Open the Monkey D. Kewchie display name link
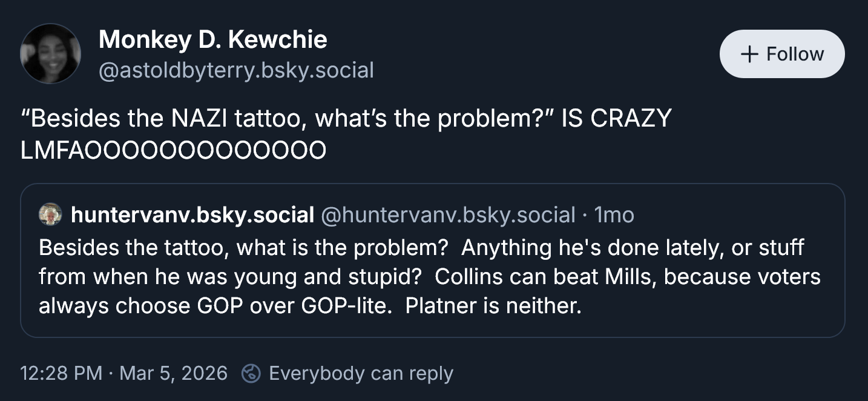 pos(212,40)
